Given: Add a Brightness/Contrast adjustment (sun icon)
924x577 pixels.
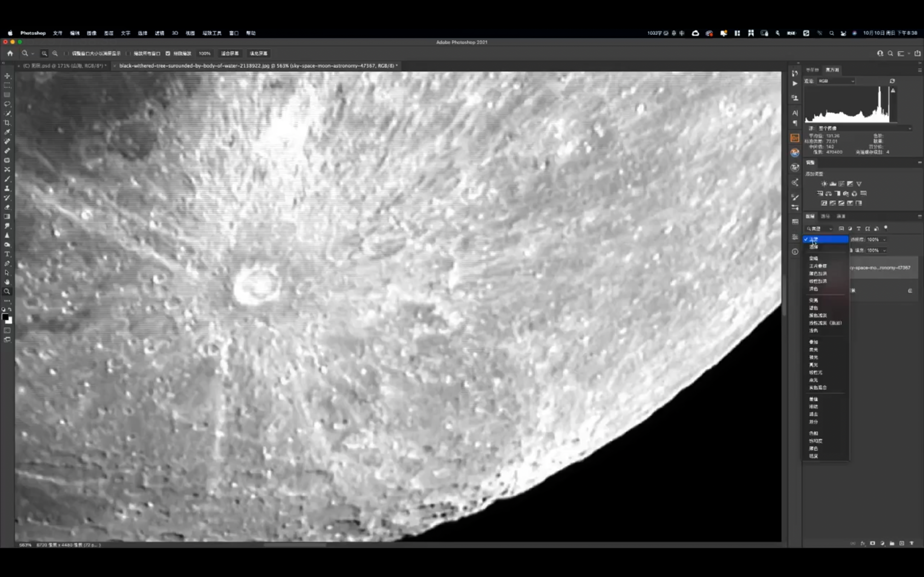Looking at the screenshot, I should click(824, 184).
